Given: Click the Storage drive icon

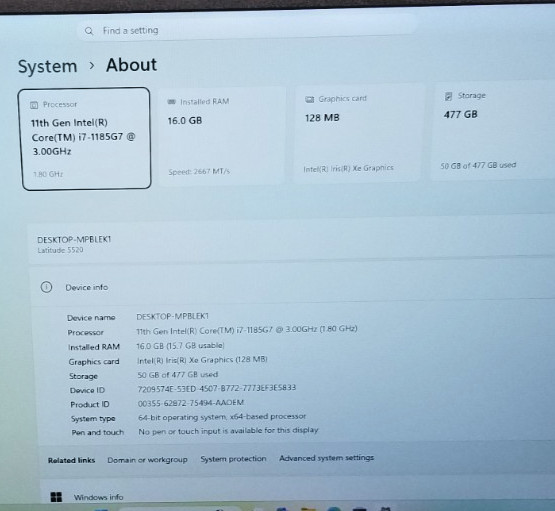Looking at the screenshot, I should coord(448,96).
